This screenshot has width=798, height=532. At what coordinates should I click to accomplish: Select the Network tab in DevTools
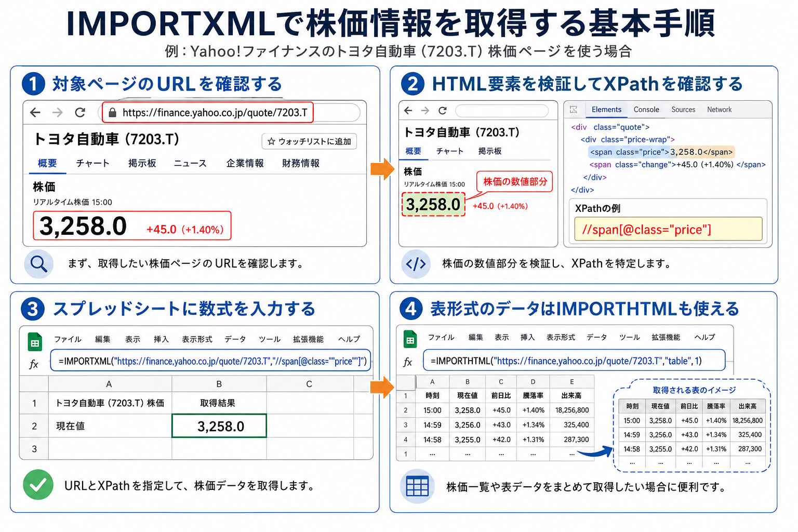719,110
